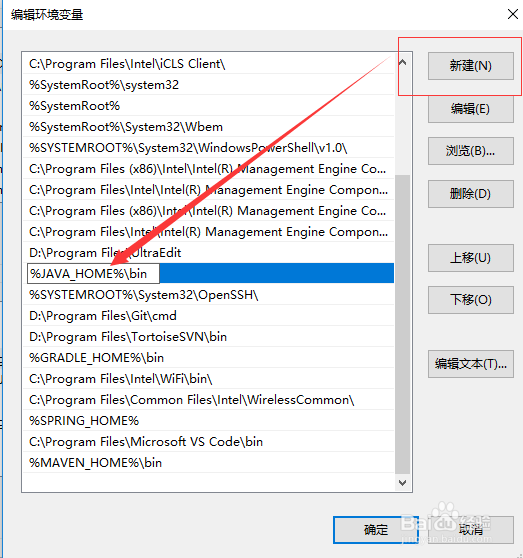The image size is (523, 558).
Task: Click the %JAVA_HOME%\bin edit field
Action: click(x=93, y=274)
